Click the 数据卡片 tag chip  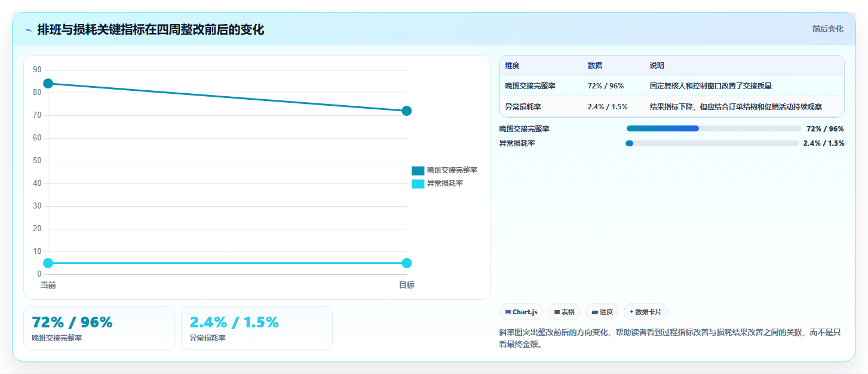(x=646, y=312)
